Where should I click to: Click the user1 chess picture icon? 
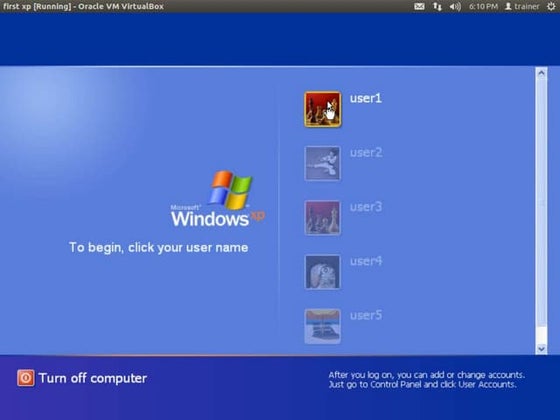322,109
